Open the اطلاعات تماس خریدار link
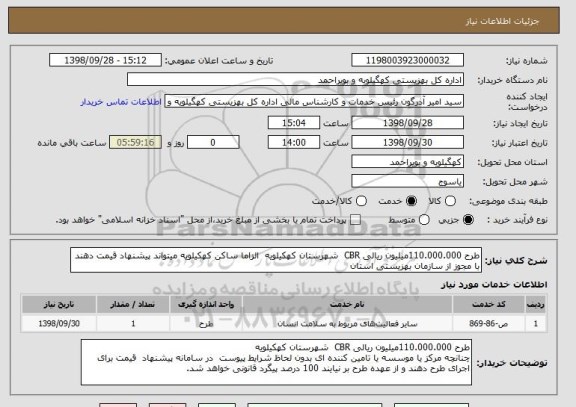 [121, 102]
